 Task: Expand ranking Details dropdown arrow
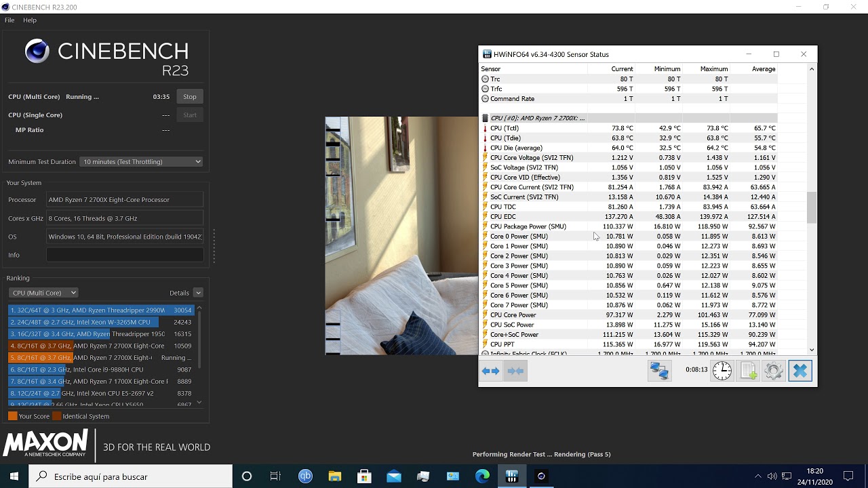198,293
